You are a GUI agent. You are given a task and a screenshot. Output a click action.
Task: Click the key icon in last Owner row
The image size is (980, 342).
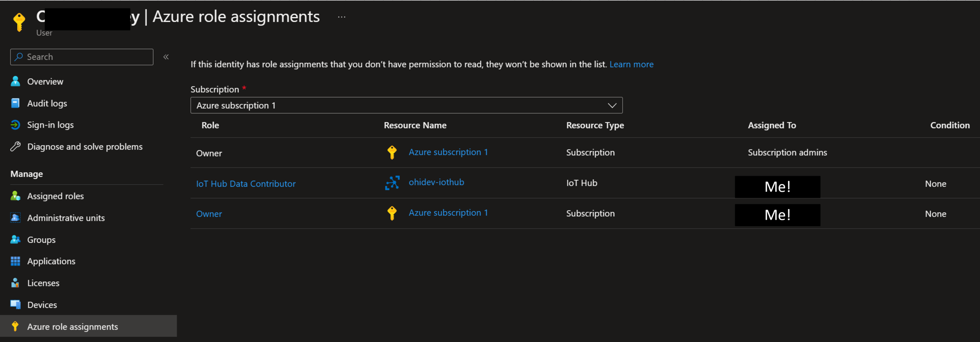(392, 213)
